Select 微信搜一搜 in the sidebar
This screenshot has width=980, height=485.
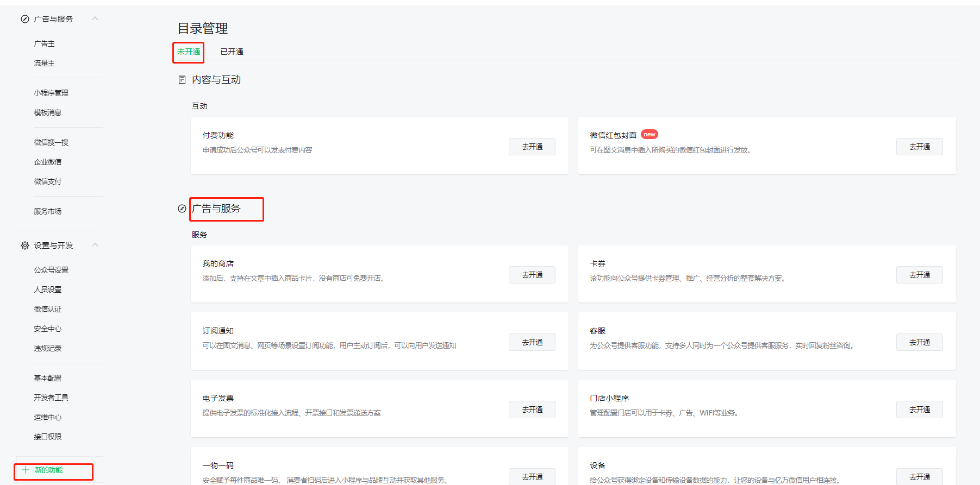click(x=51, y=142)
